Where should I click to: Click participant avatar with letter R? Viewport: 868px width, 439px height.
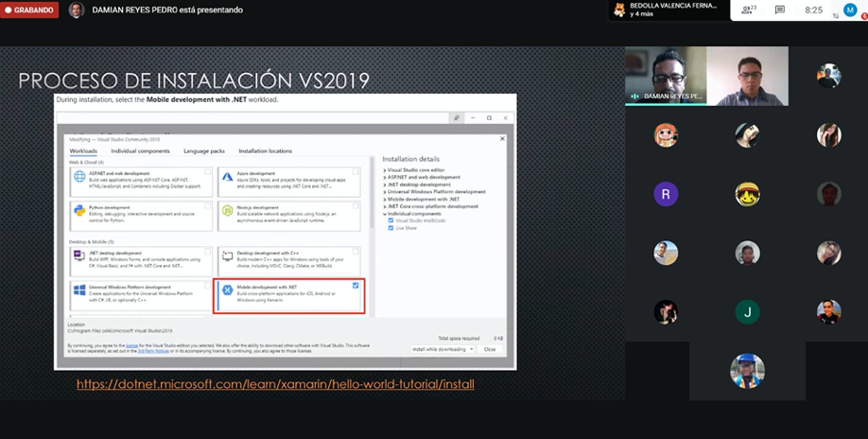pos(666,194)
